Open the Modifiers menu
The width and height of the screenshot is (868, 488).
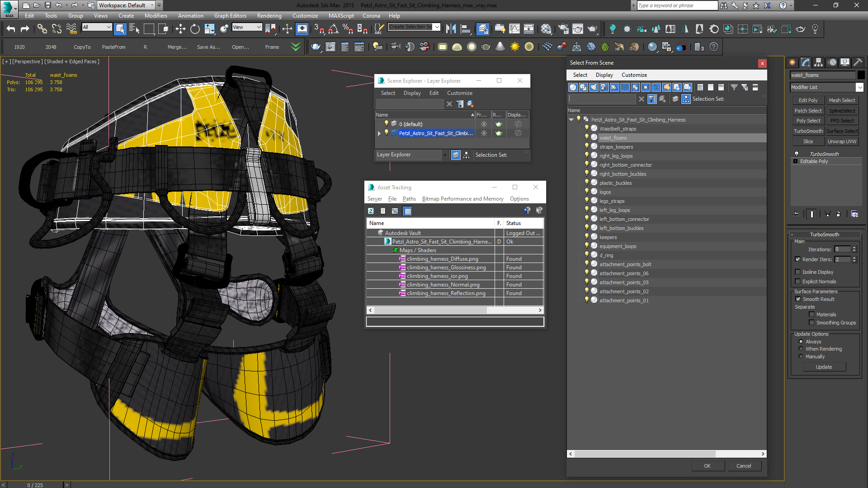(156, 16)
